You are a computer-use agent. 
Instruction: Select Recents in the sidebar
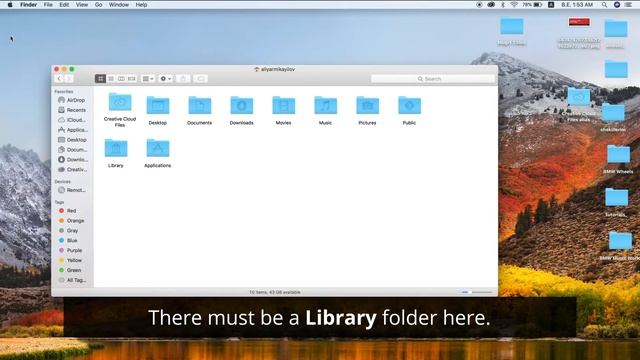[71, 110]
